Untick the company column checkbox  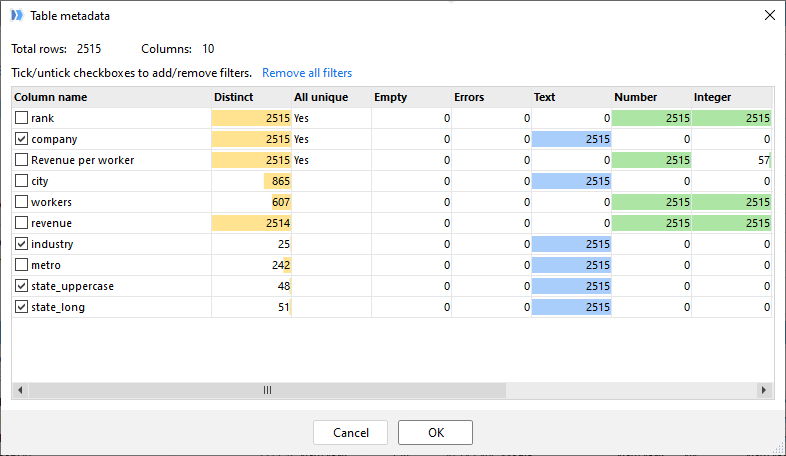[21, 139]
